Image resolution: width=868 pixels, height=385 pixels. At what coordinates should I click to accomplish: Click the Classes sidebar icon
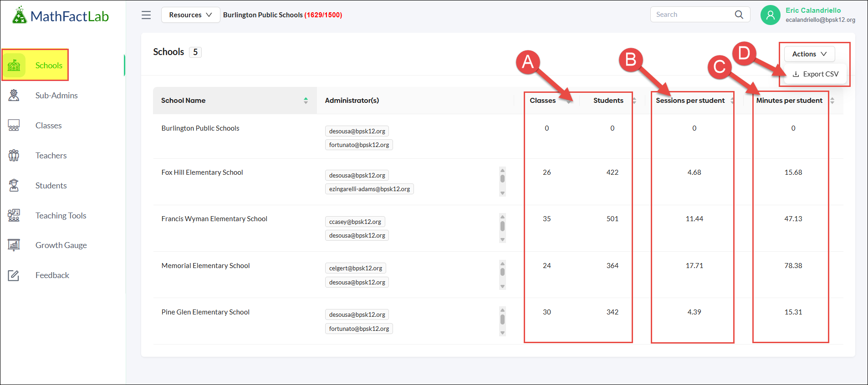(x=14, y=125)
